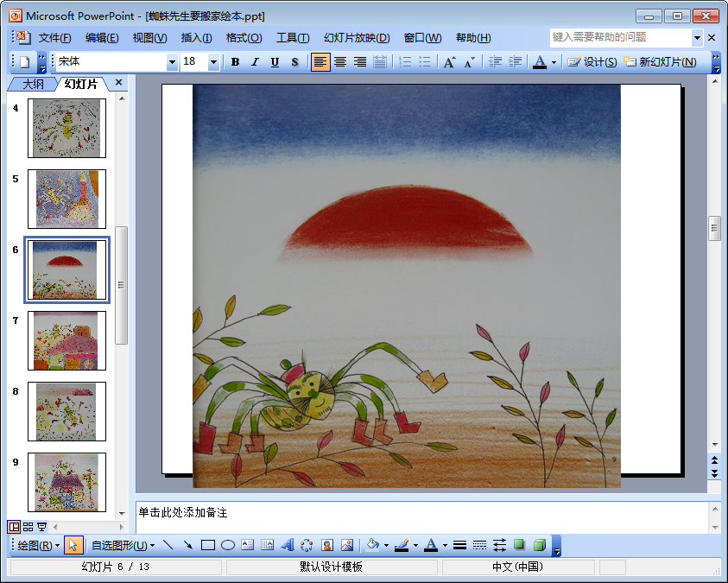The height and width of the screenshot is (583, 728).
Task: Switch to the 幻灯片 slides tab
Action: [81, 84]
